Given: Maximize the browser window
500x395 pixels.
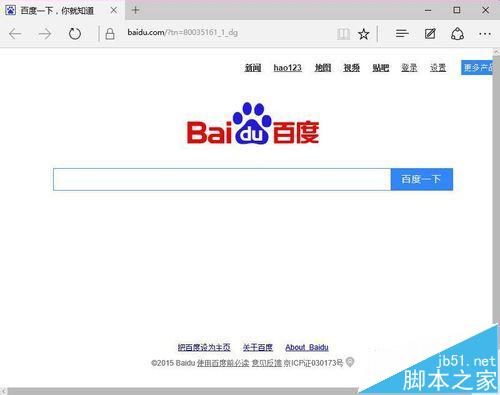Looking at the screenshot, I should point(457,10).
